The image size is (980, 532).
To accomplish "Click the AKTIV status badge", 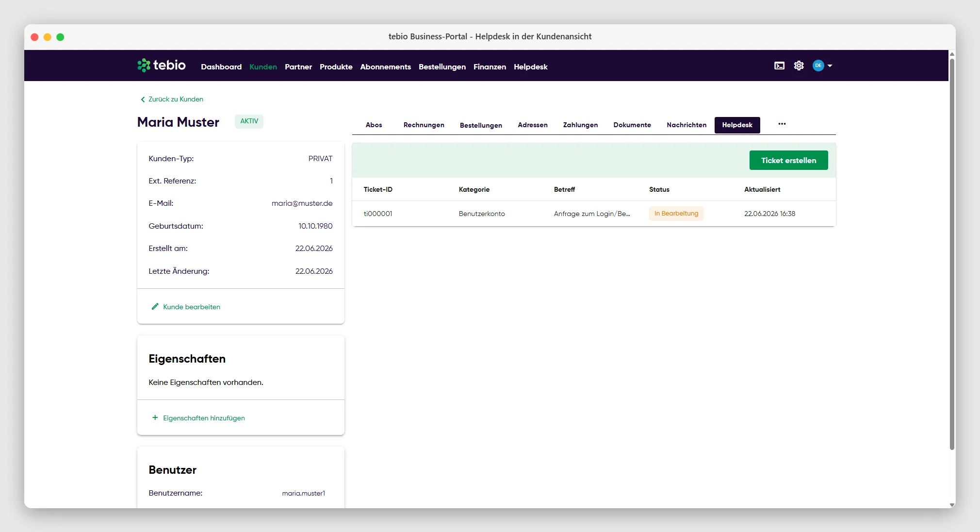I will click(x=249, y=121).
